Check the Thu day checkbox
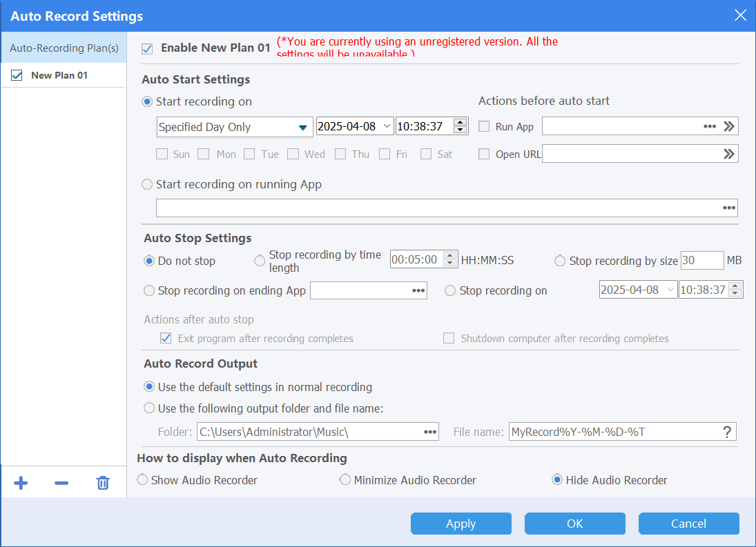 click(340, 154)
